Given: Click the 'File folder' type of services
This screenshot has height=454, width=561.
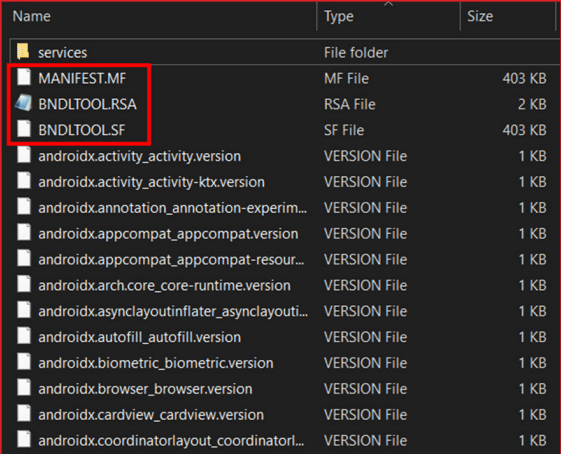Looking at the screenshot, I should (x=356, y=53).
